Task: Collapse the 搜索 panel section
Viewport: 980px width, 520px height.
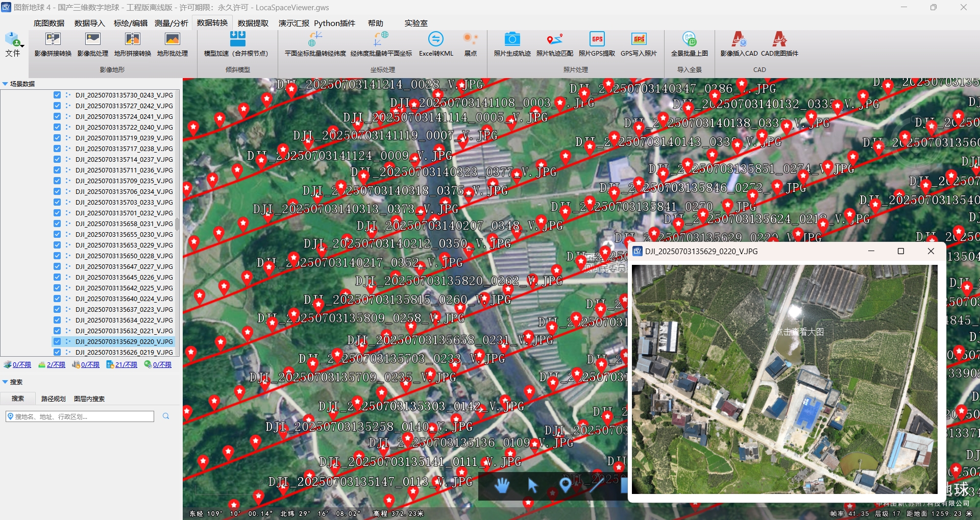Action: pos(5,382)
